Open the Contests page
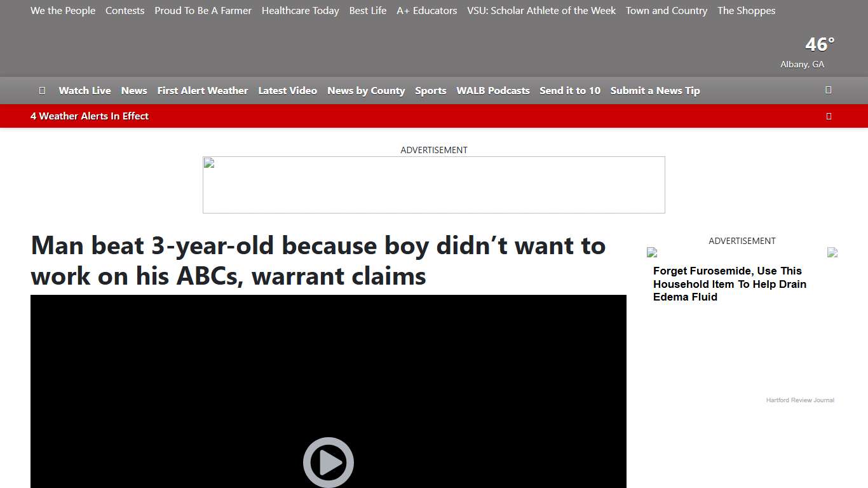The image size is (868, 488). 125,10
